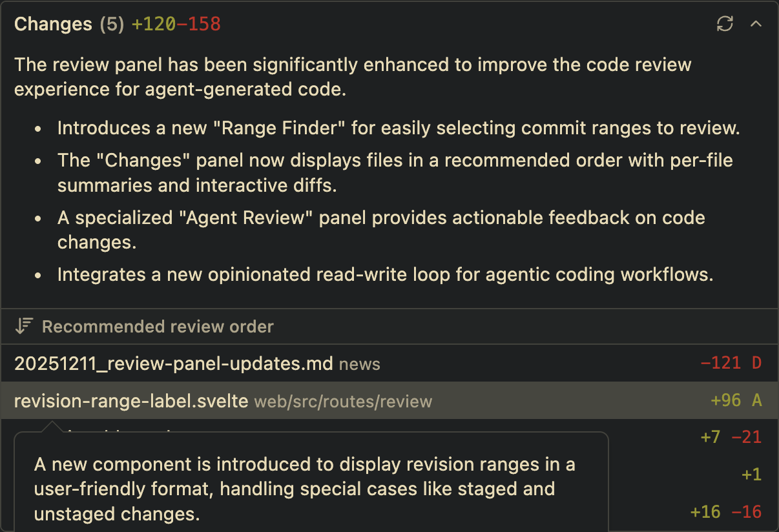Select revision-range-label.svelte file row
The height and width of the screenshot is (532, 779).
tap(131, 401)
